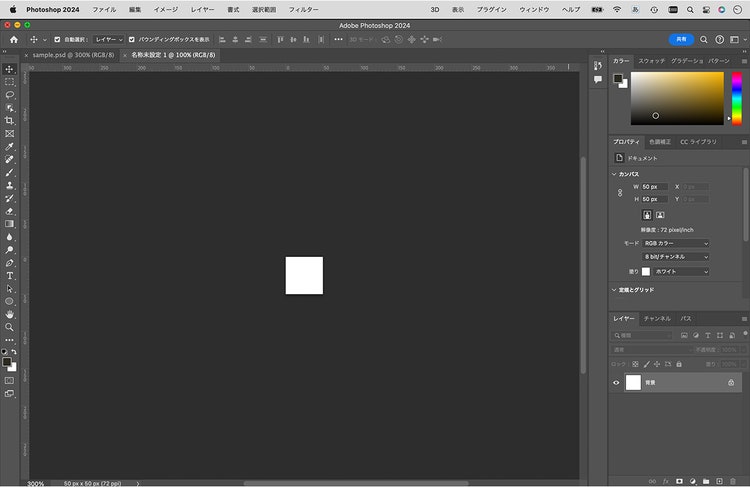Image resolution: width=750 pixels, height=487 pixels.
Task: Select the Blur tool
Action: click(x=9, y=237)
